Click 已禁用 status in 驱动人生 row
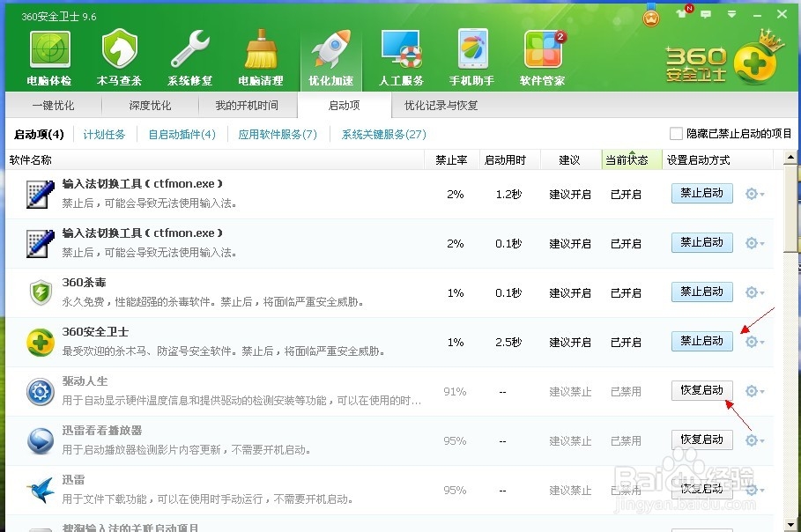 [x=626, y=392]
